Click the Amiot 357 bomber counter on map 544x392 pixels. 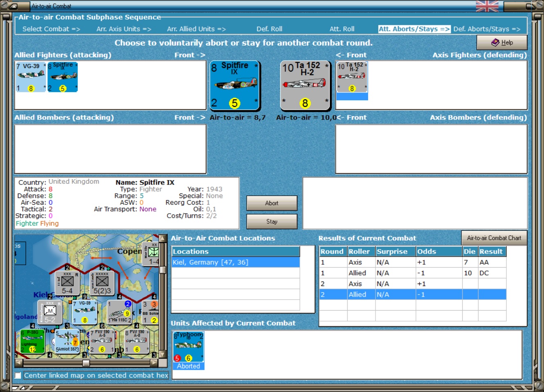(67, 341)
